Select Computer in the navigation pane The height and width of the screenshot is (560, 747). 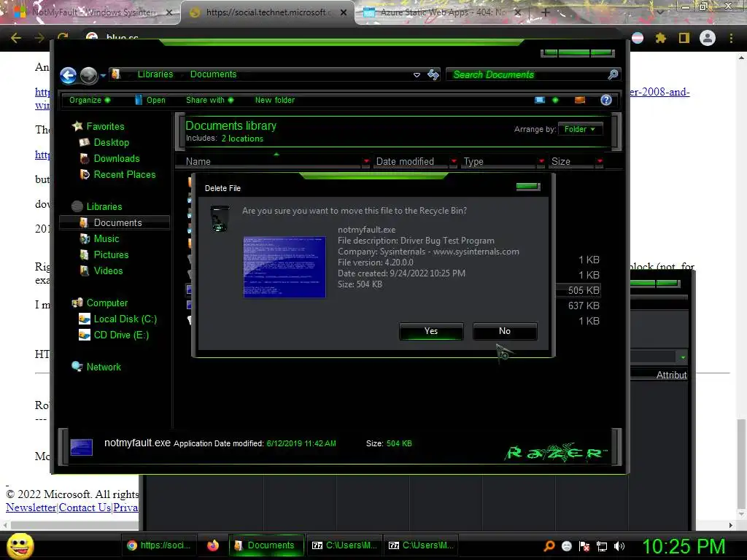(99, 303)
